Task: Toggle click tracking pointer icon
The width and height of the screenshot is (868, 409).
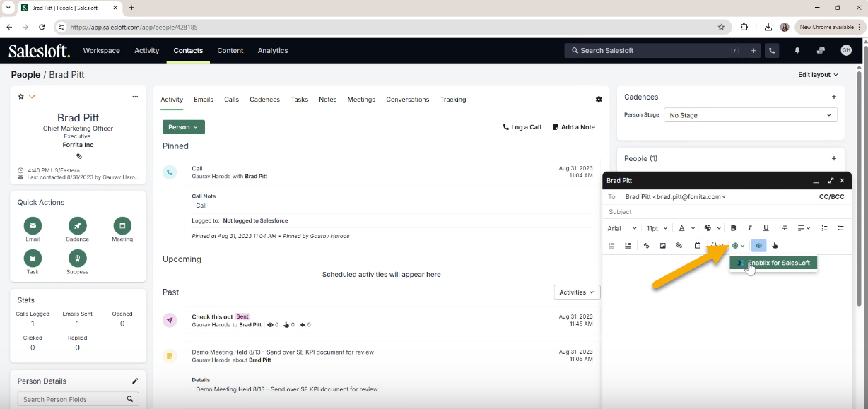Action: coord(775,246)
